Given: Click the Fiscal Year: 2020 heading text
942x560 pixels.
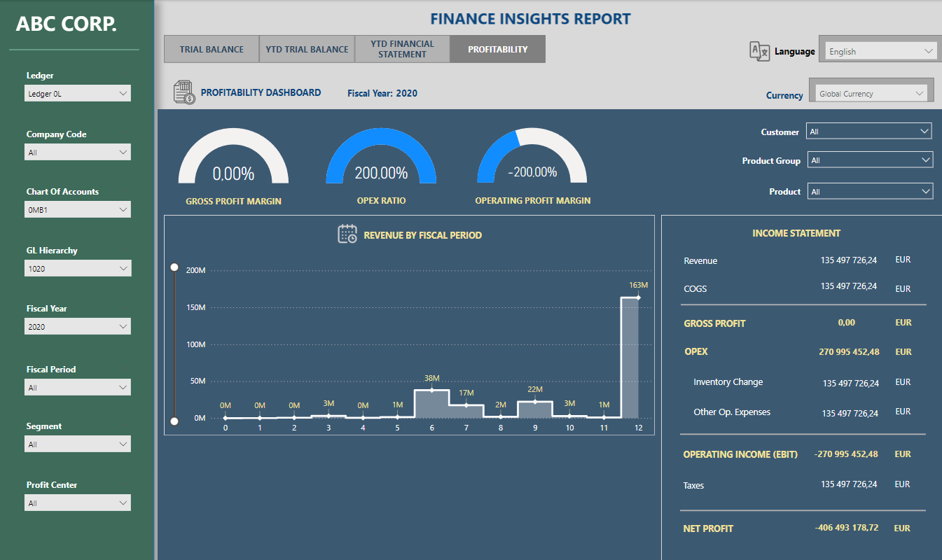Looking at the screenshot, I should click(382, 93).
